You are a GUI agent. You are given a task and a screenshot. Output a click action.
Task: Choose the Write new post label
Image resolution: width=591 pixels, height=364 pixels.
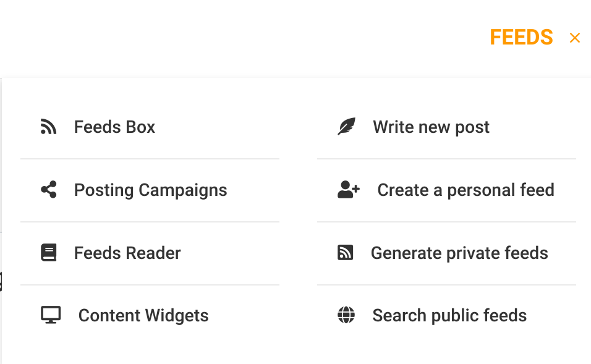tap(431, 127)
